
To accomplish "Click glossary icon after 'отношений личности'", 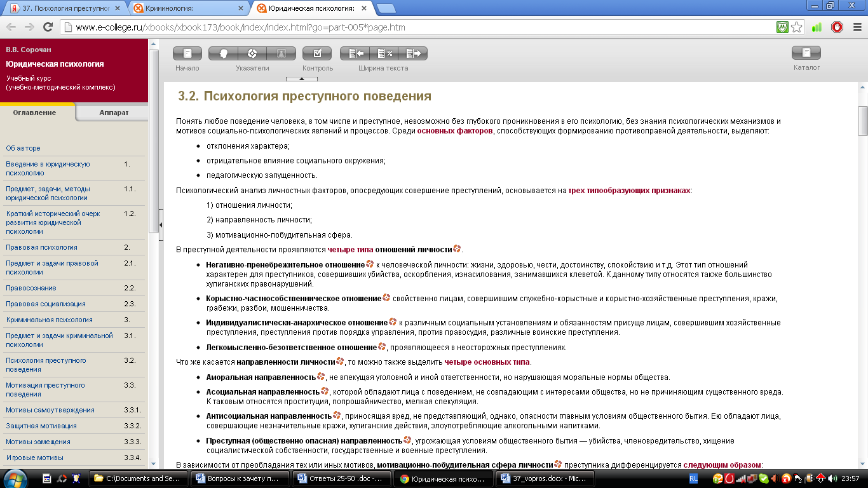I will [x=457, y=248].
